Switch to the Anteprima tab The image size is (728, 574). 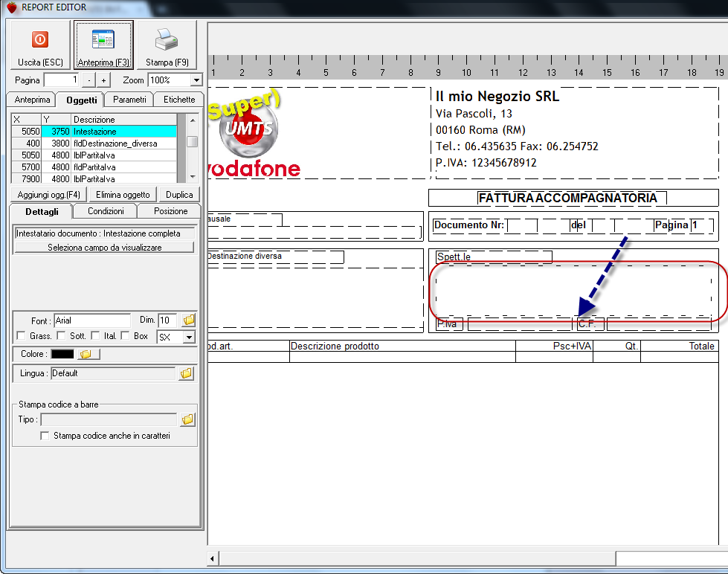(x=32, y=100)
